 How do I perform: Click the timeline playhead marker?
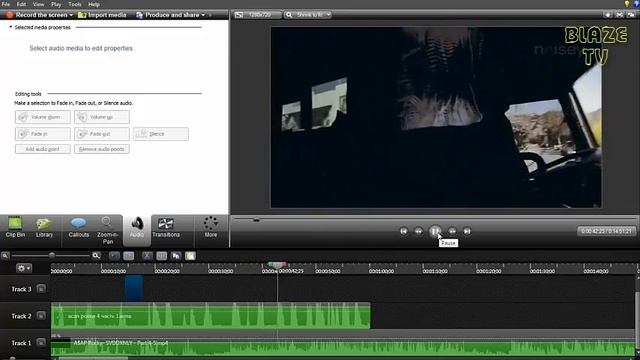pyautogui.click(x=277, y=265)
